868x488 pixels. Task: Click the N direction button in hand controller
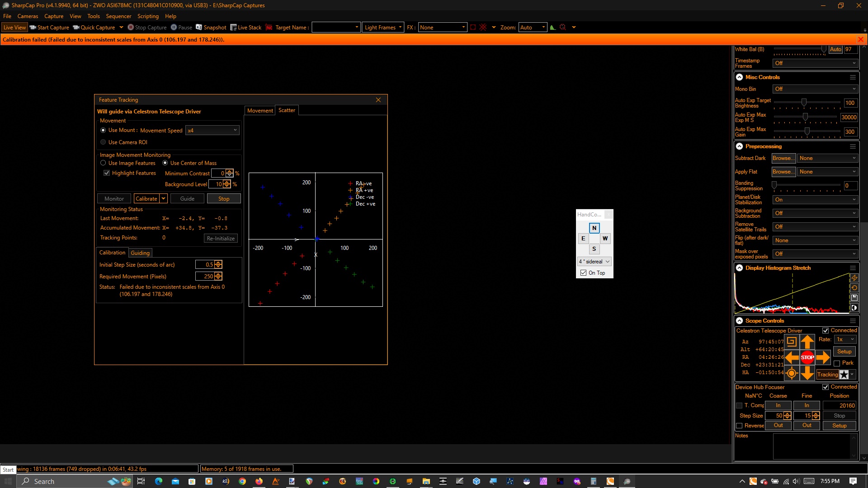click(x=594, y=228)
